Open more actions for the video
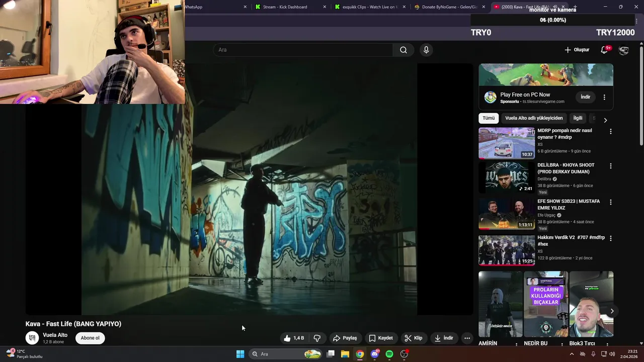The width and height of the screenshot is (644, 362). pos(467,338)
